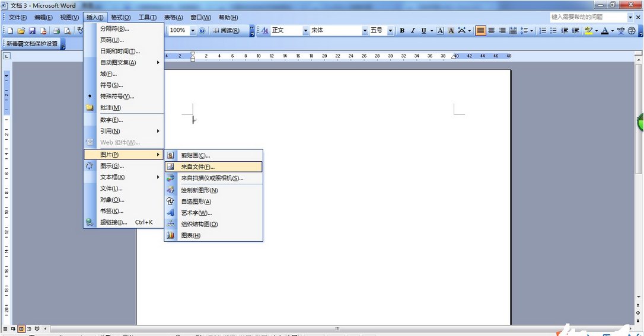Select 剪贴画(C)... menu entry
Screen dimensions: 644x336
[x=213, y=155]
